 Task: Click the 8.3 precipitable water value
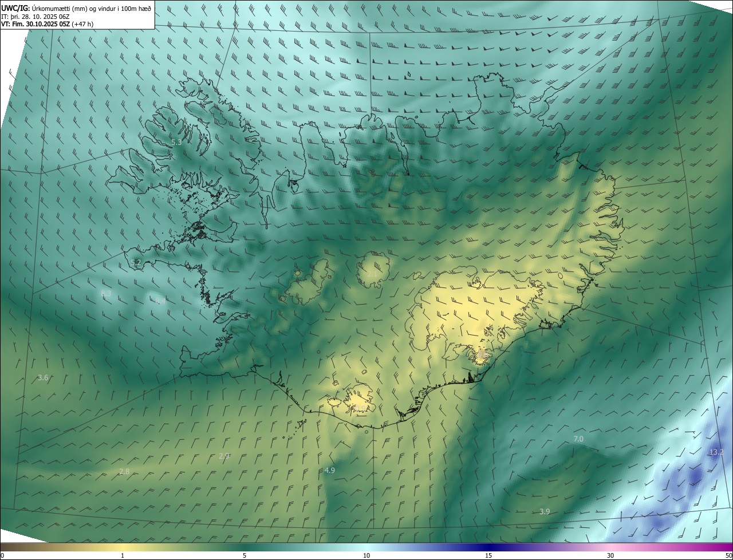point(106,294)
